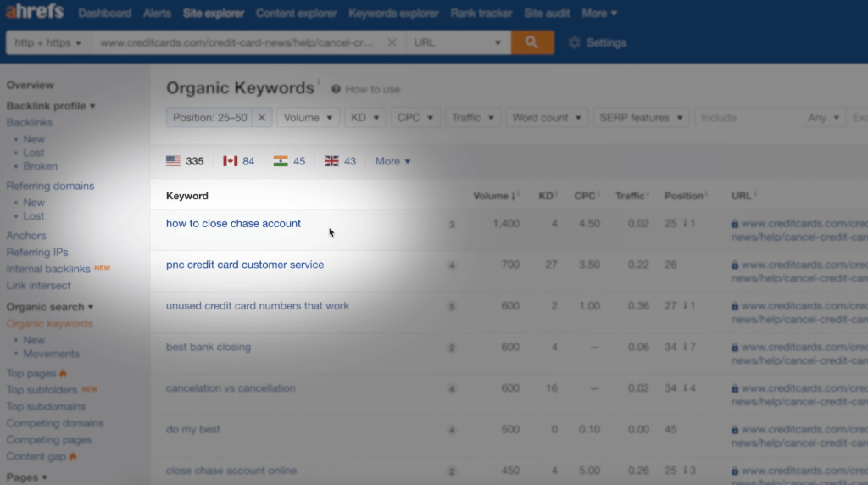Open Competing domains in sidebar

55,423
